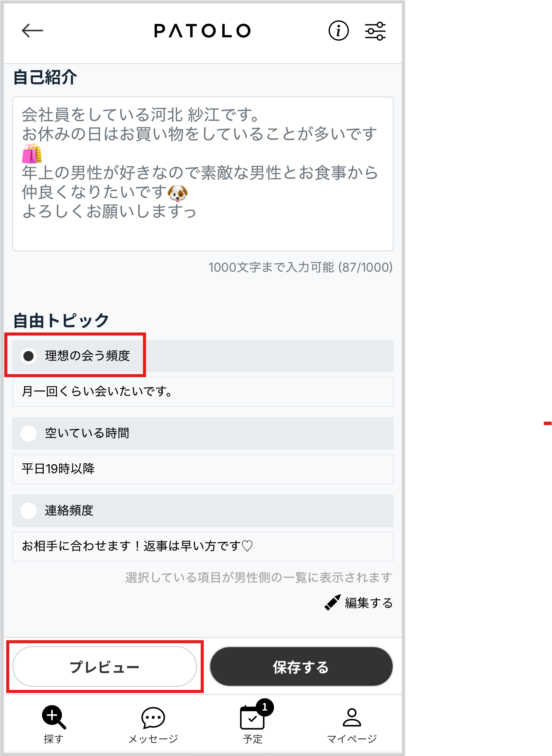Click the 編集する link

pyautogui.click(x=369, y=603)
